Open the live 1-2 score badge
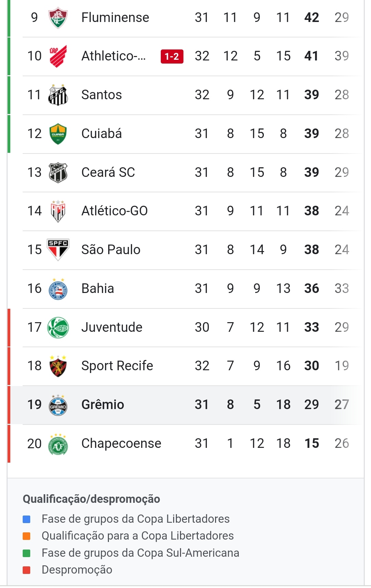Image resolution: width=371 pixels, height=588 pixels. 172,56
